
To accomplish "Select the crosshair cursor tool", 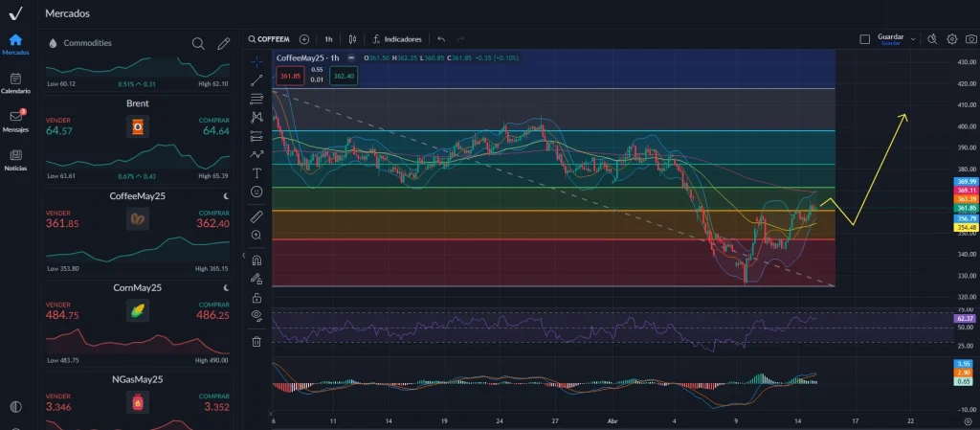I will pos(256,62).
